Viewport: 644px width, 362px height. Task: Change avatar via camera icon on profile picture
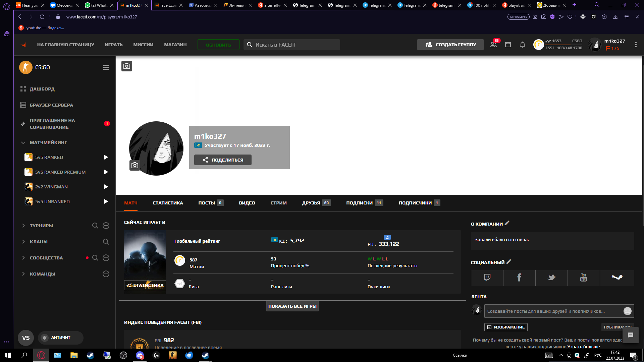[x=135, y=165]
